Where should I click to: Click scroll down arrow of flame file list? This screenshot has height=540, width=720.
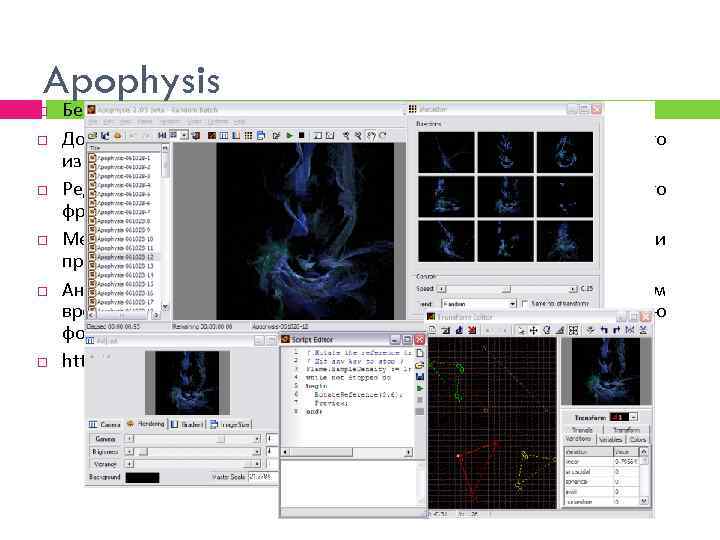(165, 307)
